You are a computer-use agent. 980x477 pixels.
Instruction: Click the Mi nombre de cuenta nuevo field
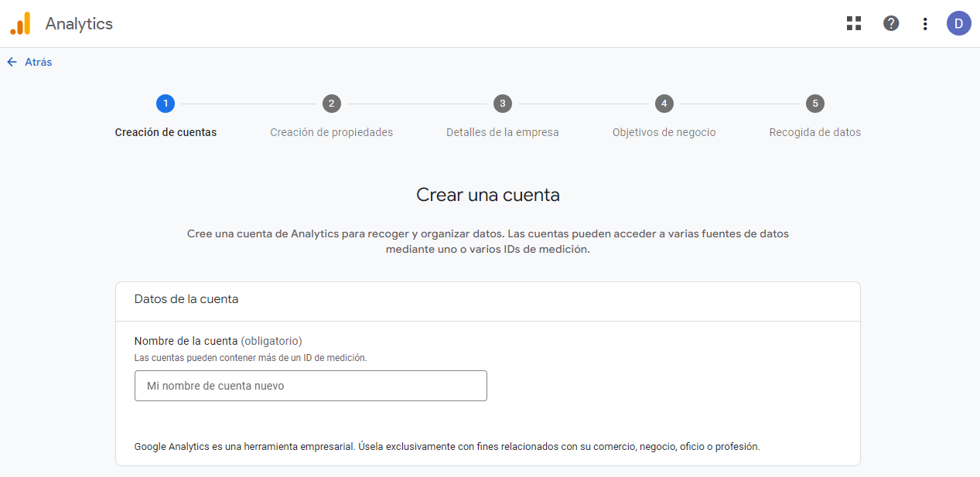pyautogui.click(x=310, y=386)
